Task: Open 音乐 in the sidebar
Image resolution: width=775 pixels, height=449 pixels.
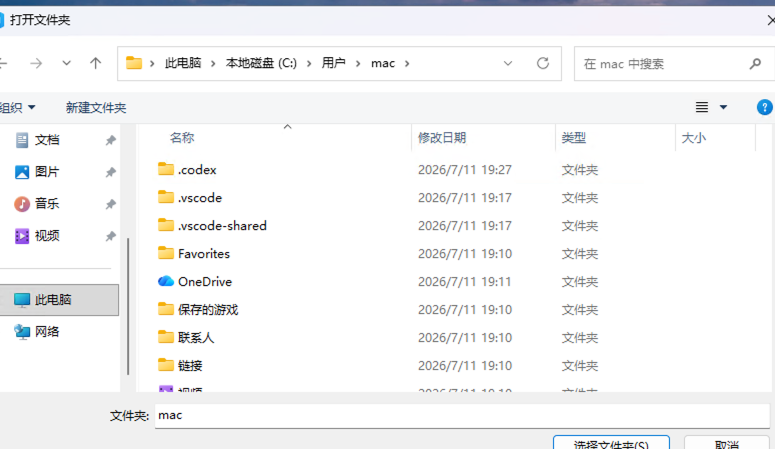Action: (47, 203)
